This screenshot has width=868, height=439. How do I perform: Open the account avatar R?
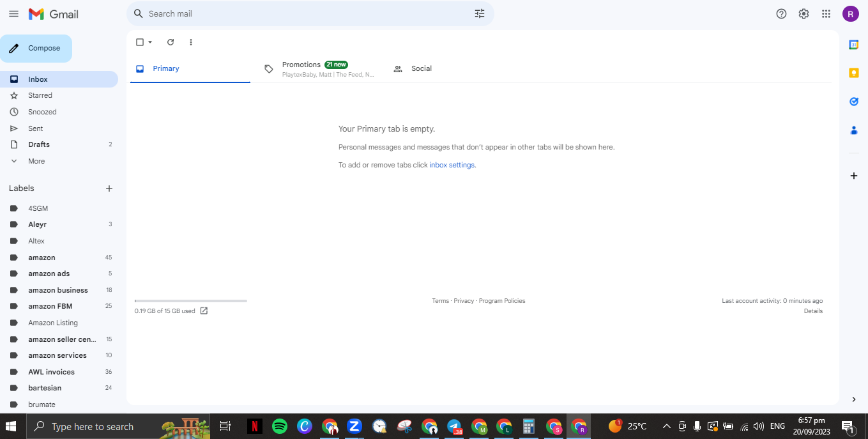850,13
